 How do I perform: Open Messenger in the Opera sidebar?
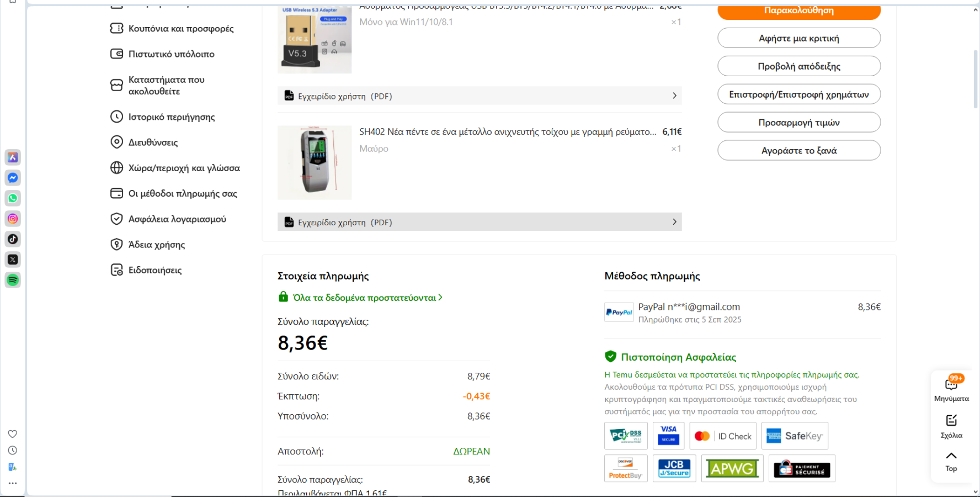[13, 178]
